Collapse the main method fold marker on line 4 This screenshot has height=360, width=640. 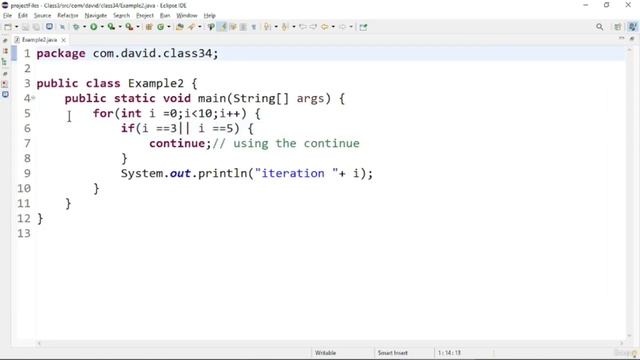pos(33,98)
